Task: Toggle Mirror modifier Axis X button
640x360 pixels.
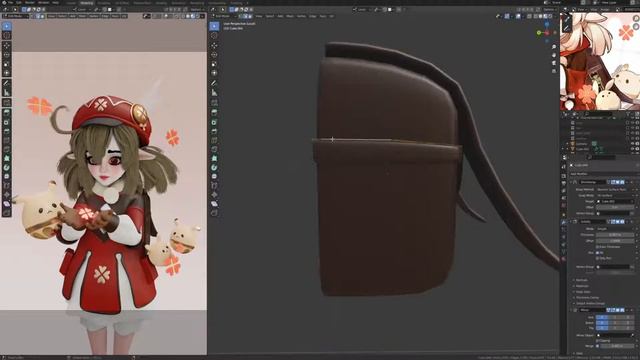Action: 602,317
